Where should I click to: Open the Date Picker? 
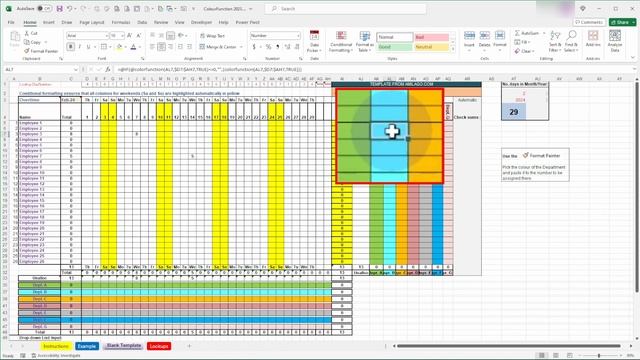pyautogui.click(x=314, y=41)
